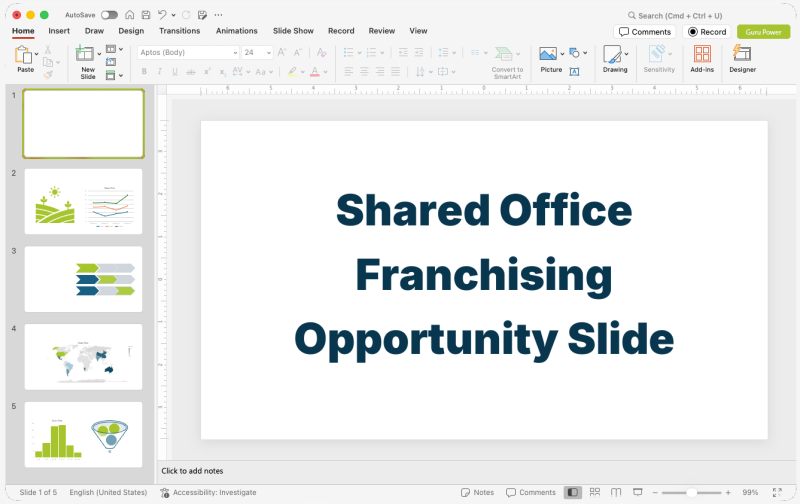Select slide 2 thumbnail with farm chart
The image size is (800, 504).
(83, 201)
